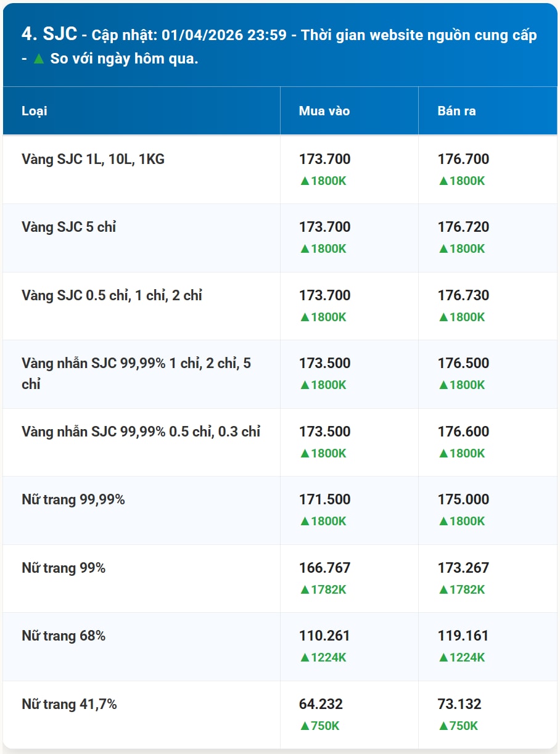Click the buy price 110.261 for Nữ trang 68%
560x754 pixels.
pos(324,636)
